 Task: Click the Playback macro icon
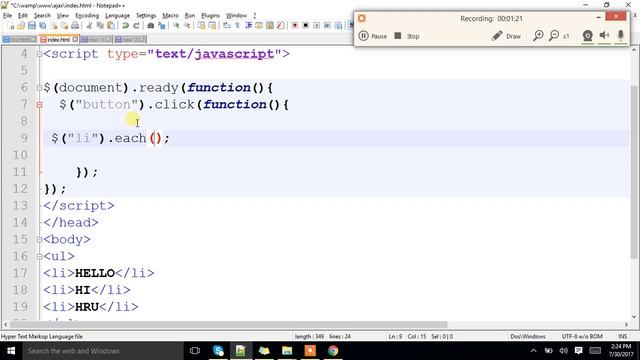pyautogui.click(x=316, y=26)
